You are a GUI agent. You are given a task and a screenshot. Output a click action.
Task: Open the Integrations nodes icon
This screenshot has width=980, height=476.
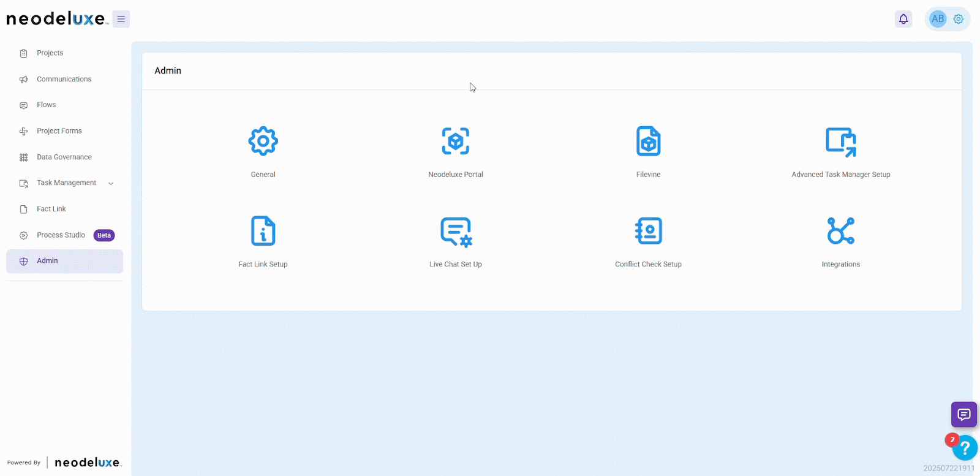[841, 231]
